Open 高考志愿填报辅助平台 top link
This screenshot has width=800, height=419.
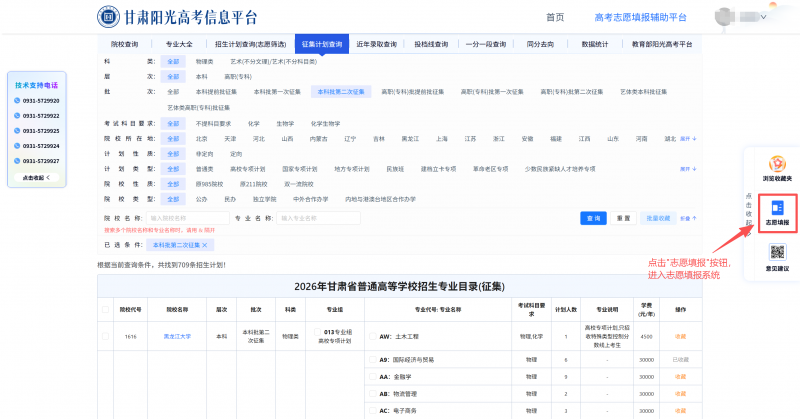tap(640, 17)
